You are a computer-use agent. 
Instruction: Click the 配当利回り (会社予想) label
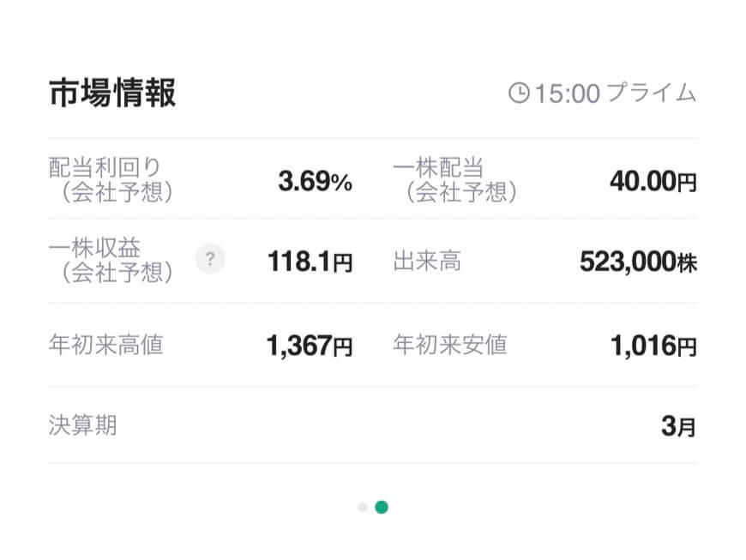tap(111, 180)
